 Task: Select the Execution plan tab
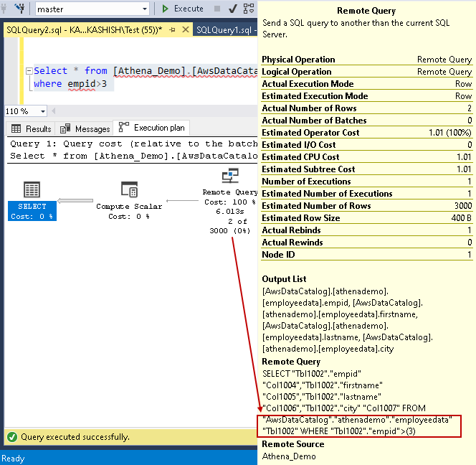[151, 128]
